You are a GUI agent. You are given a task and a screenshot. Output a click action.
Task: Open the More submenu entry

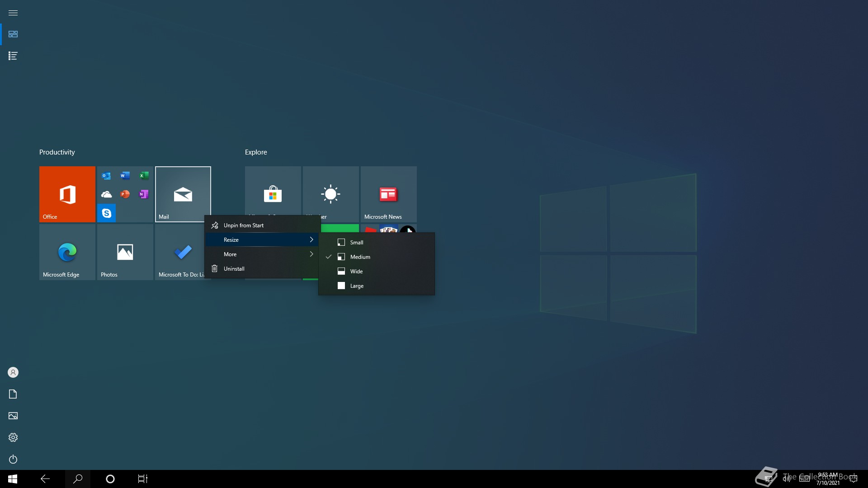tap(262, 254)
